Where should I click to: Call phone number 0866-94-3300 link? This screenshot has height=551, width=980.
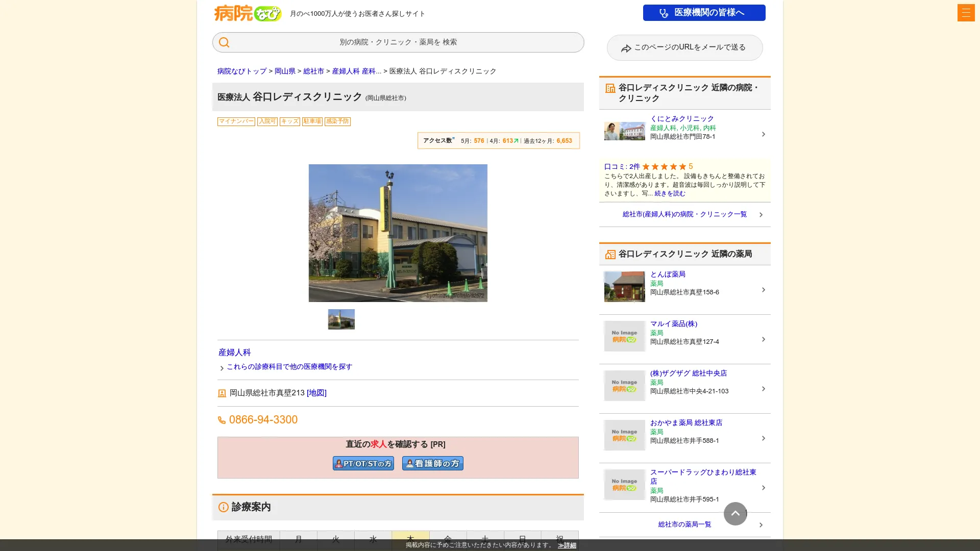point(263,420)
